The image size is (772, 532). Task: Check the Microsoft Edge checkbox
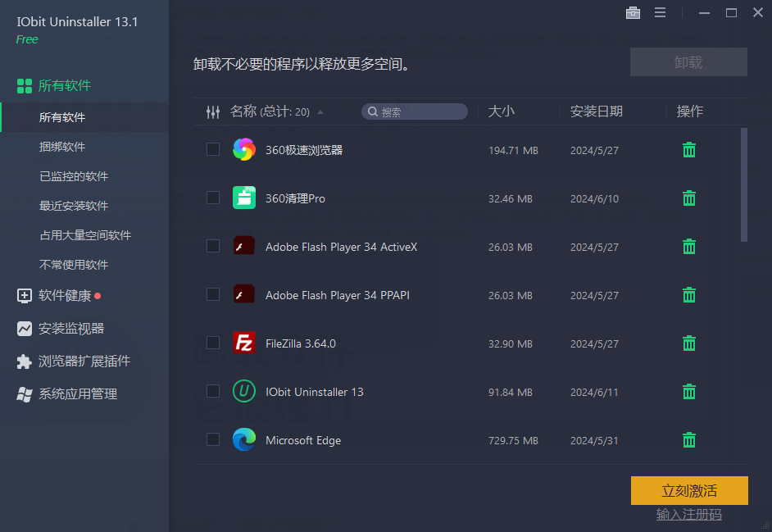pyautogui.click(x=213, y=439)
